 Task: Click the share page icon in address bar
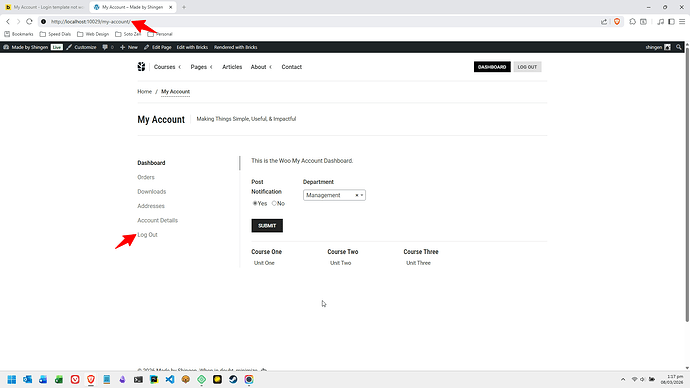pos(604,22)
